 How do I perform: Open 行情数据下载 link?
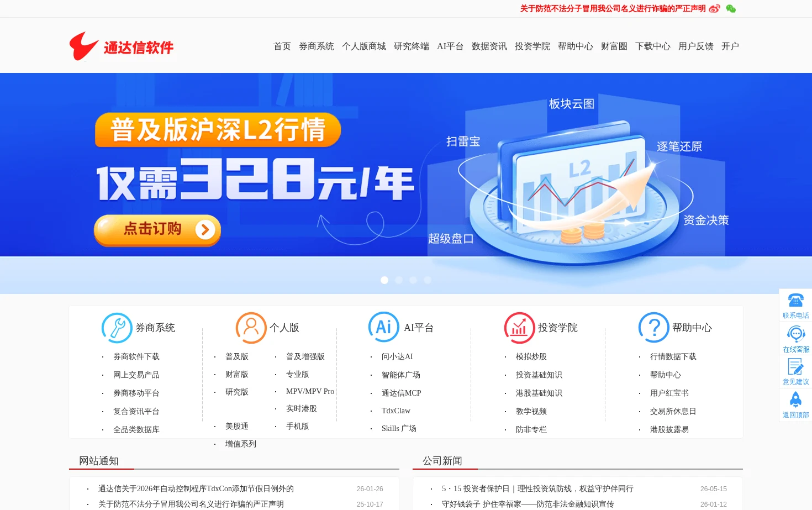pyautogui.click(x=673, y=357)
